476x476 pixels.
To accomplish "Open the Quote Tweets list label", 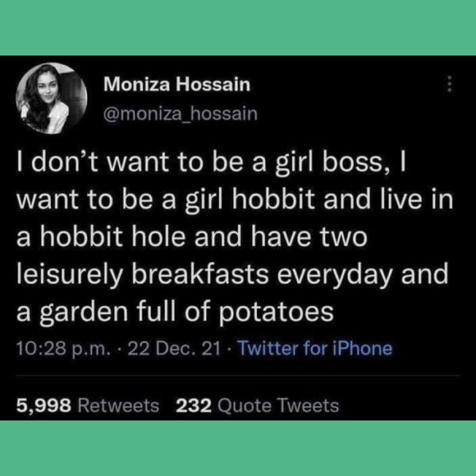I will (278, 406).
